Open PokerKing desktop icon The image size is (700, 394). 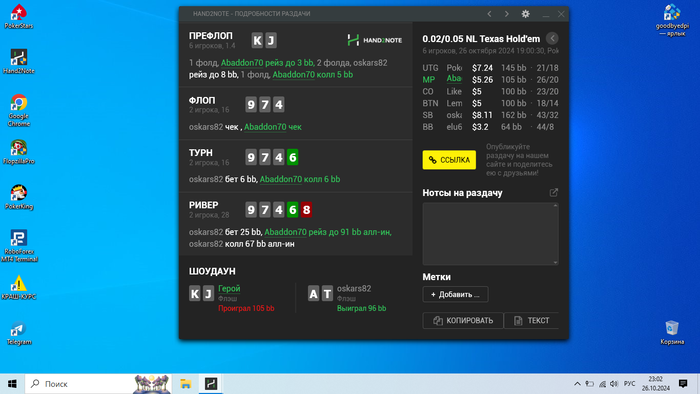point(19,197)
